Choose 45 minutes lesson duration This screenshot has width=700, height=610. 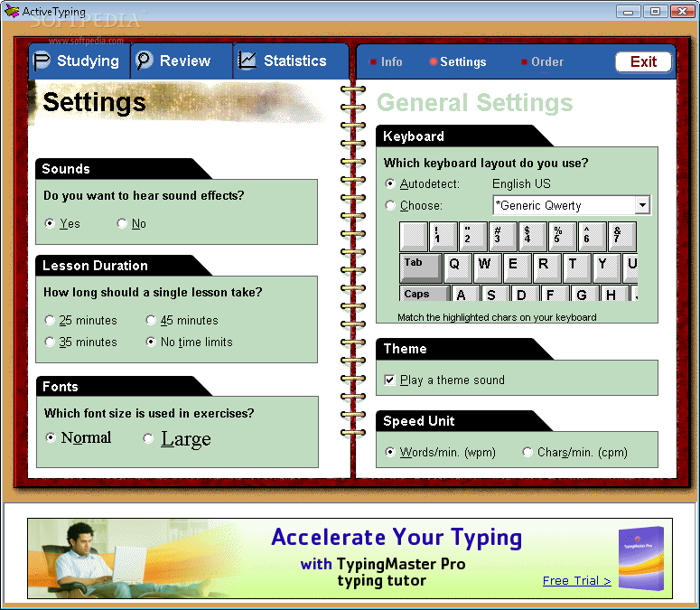(182, 320)
